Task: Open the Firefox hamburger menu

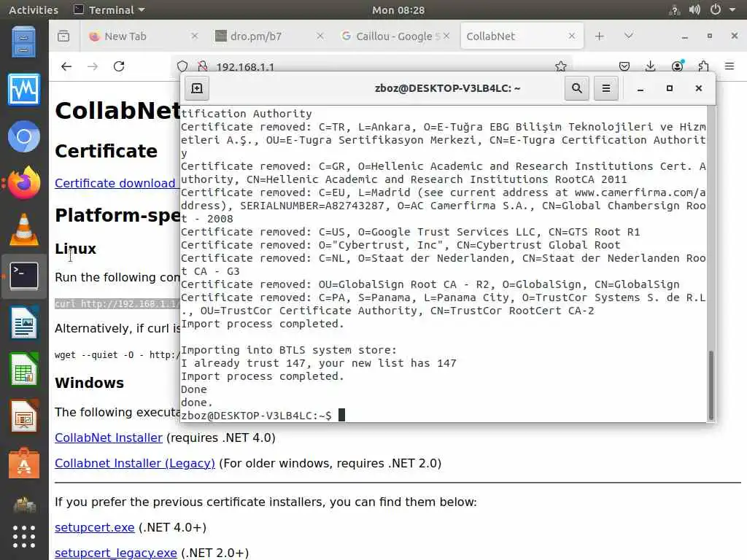Action: [729, 66]
